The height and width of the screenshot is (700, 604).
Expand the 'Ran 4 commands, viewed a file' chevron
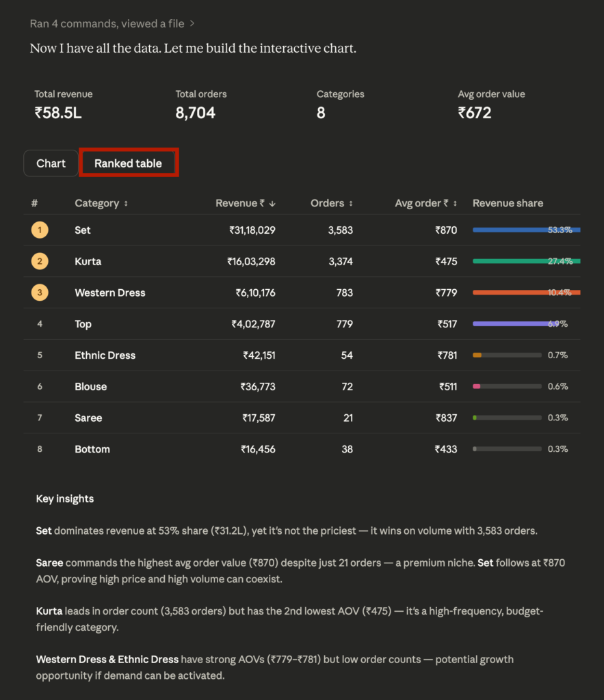[x=192, y=24]
